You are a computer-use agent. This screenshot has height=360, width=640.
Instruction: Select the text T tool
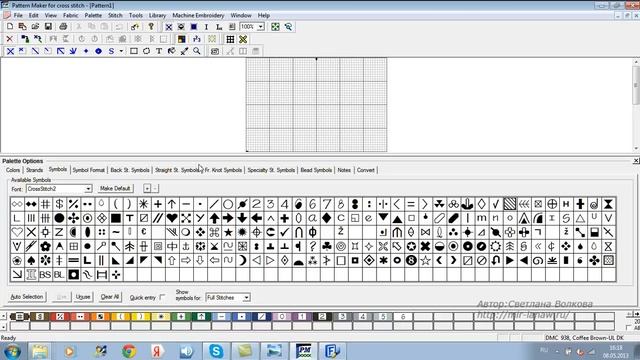(x=159, y=51)
